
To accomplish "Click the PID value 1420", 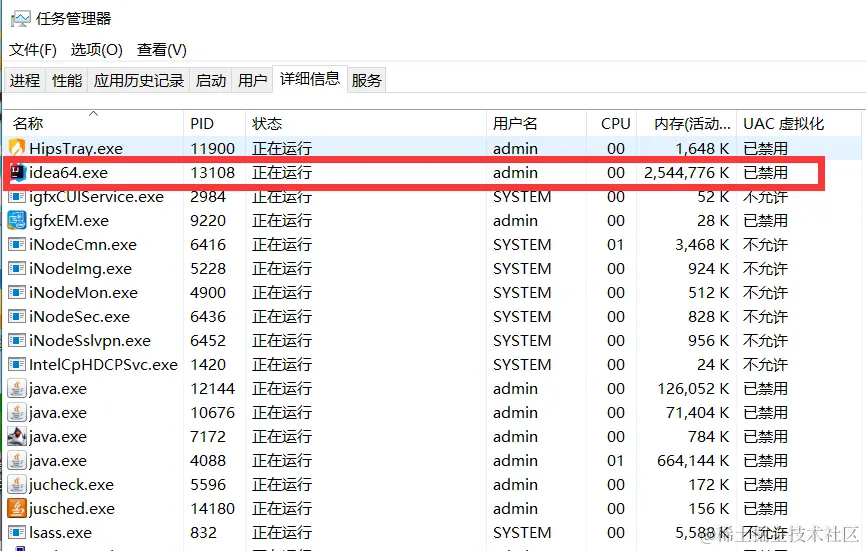I will click(x=208, y=365).
